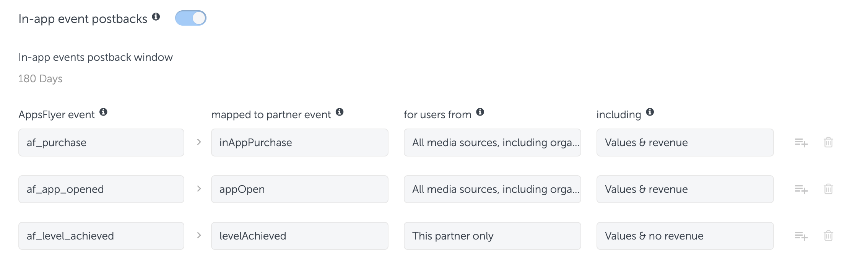Click info icon beside for users from
868x264 pixels.
(x=480, y=112)
